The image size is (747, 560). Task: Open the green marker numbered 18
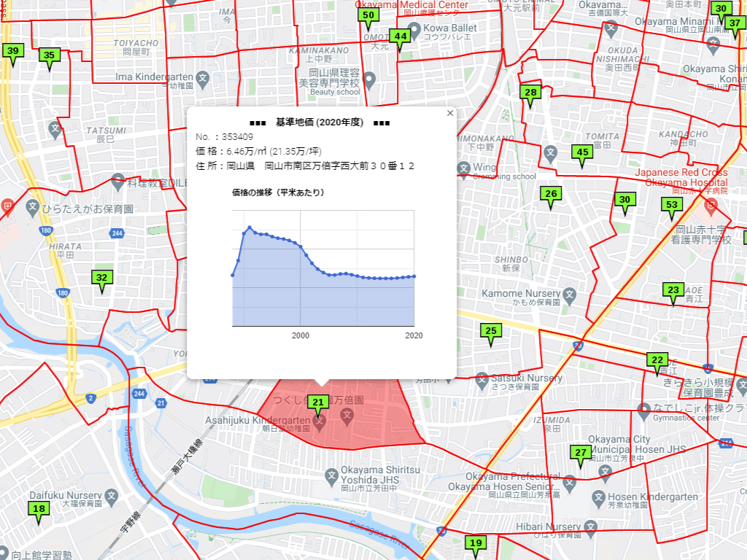point(39,510)
